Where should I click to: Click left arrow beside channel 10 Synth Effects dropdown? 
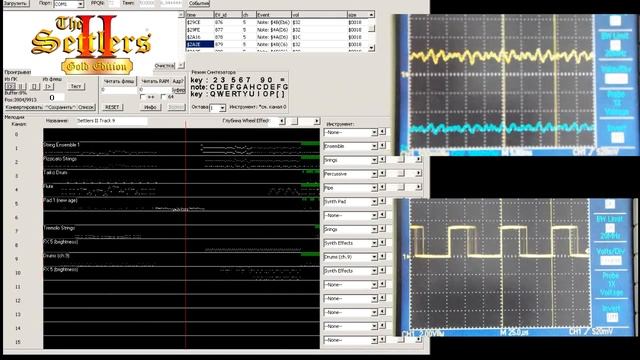(x=382, y=271)
